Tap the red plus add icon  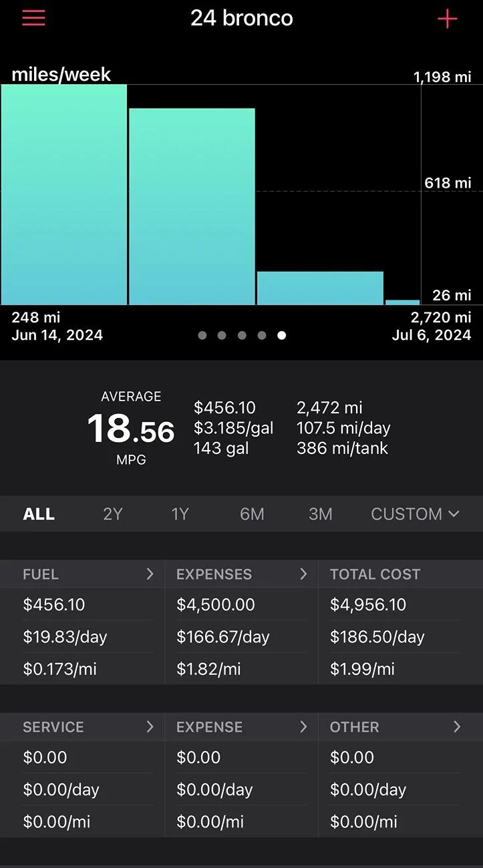(447, 19)
